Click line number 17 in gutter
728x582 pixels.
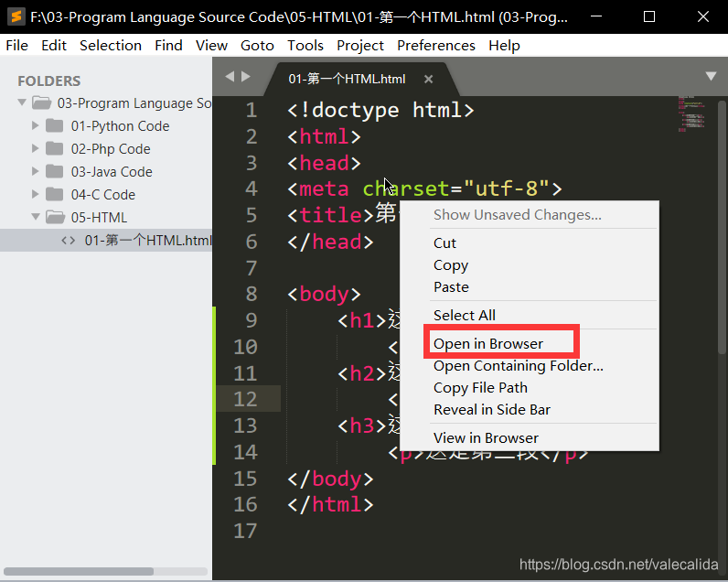point(245,531)
